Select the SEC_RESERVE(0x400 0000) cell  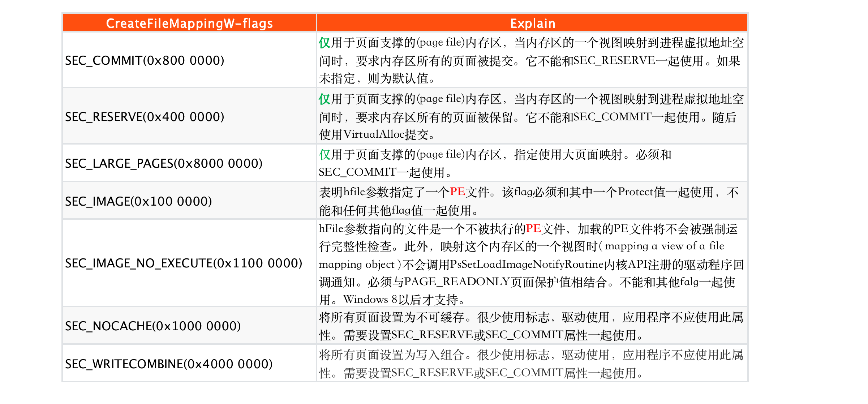pyautogui.click(x=145, y=117)
